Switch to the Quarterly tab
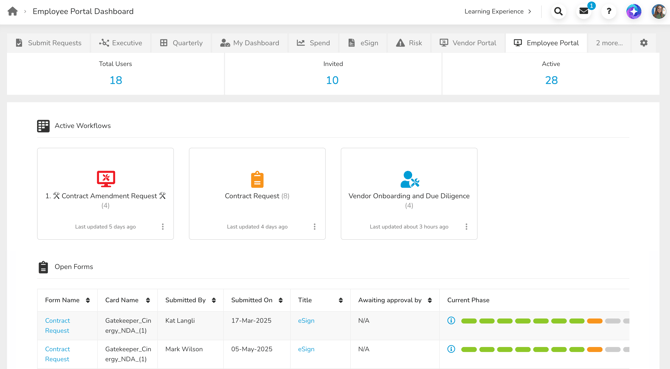This screenshot has width=670, height=369. 181,43
